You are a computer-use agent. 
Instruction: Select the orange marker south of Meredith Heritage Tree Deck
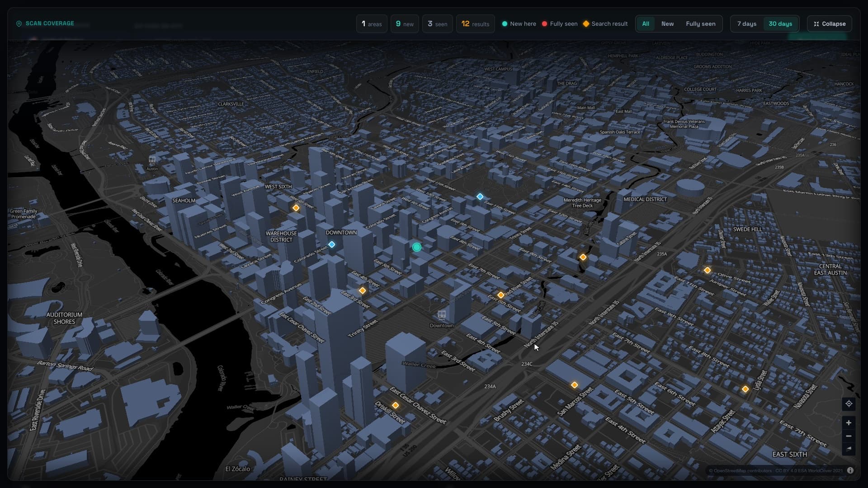click(x=583, y=257)
